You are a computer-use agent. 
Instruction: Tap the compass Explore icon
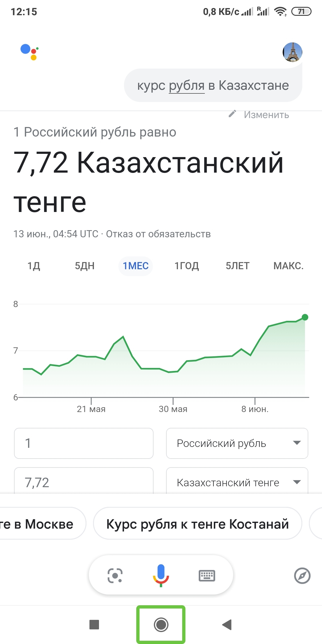[302, 575]
